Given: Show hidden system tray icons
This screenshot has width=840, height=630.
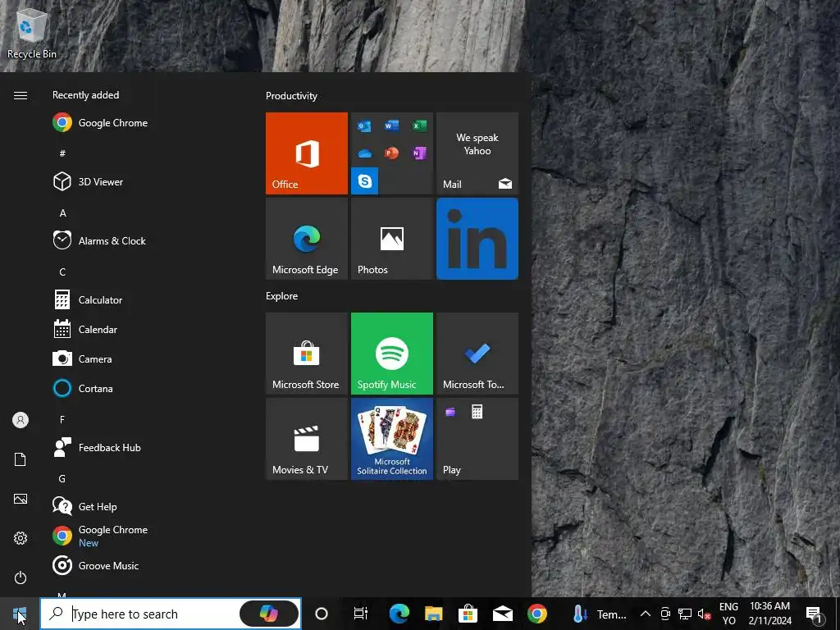Looking at the screenshot, I should tap(646, 614).
